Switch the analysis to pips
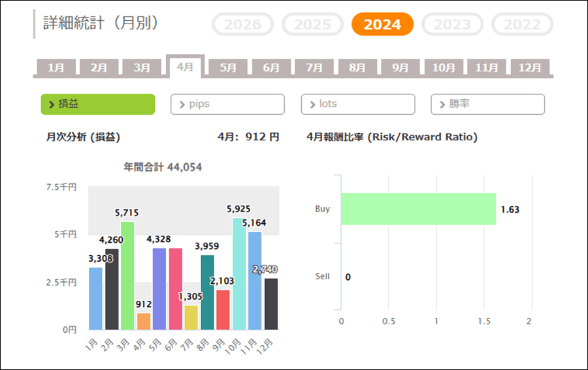This screenshot has width=588, height=370. coord(227,104)
